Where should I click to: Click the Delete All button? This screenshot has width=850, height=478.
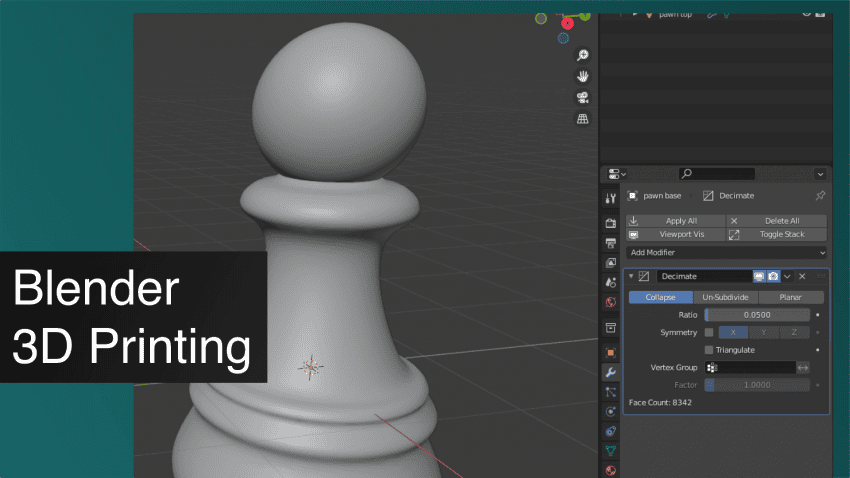(x=777, y=221)
